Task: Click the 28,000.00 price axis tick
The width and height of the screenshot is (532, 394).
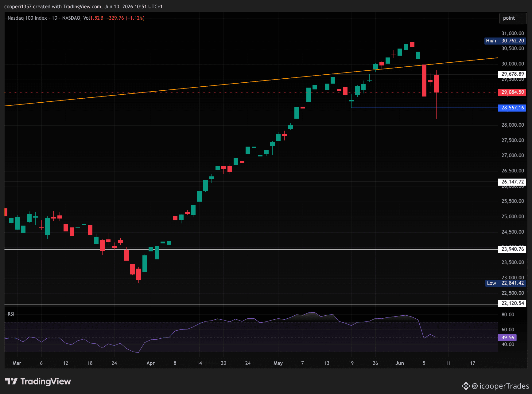Action: [x=513, y=125]
